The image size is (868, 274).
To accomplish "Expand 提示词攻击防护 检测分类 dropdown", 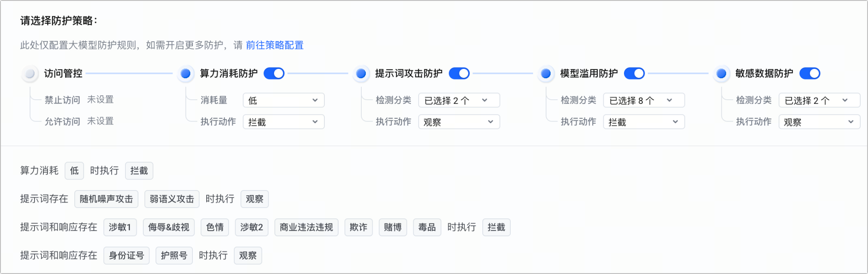I will coord(459,101).
